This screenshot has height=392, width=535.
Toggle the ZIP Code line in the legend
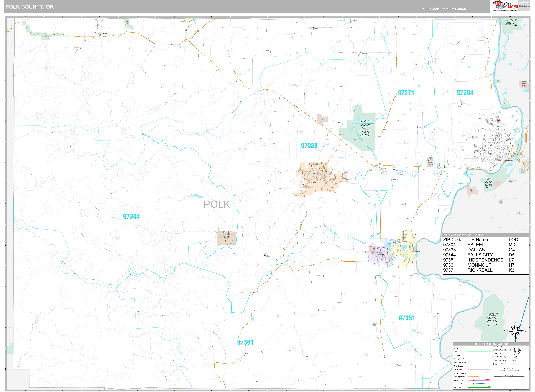click(479, 355)
